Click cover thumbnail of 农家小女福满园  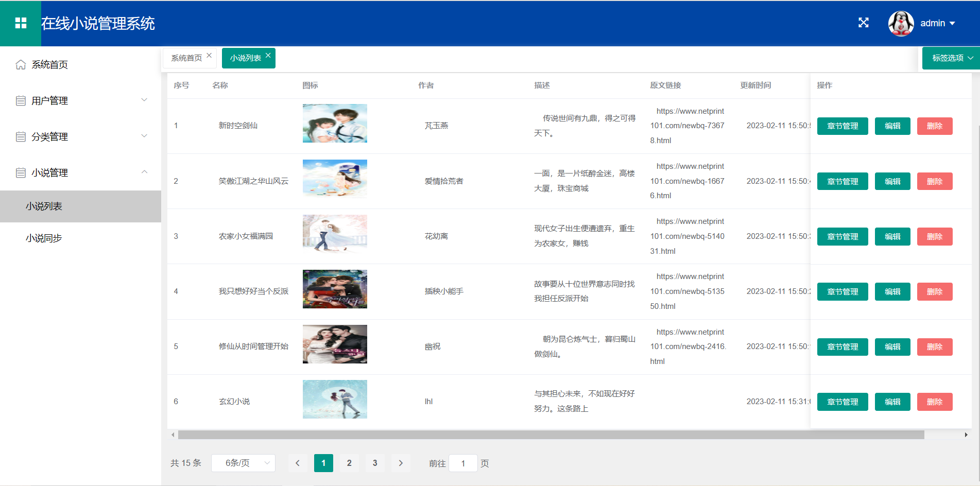click(335, 234)
